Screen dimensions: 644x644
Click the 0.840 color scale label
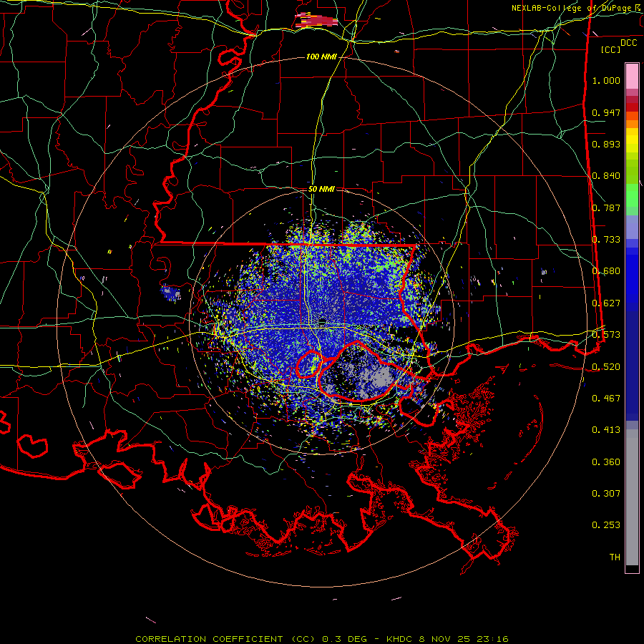click(x=606, y=176)
